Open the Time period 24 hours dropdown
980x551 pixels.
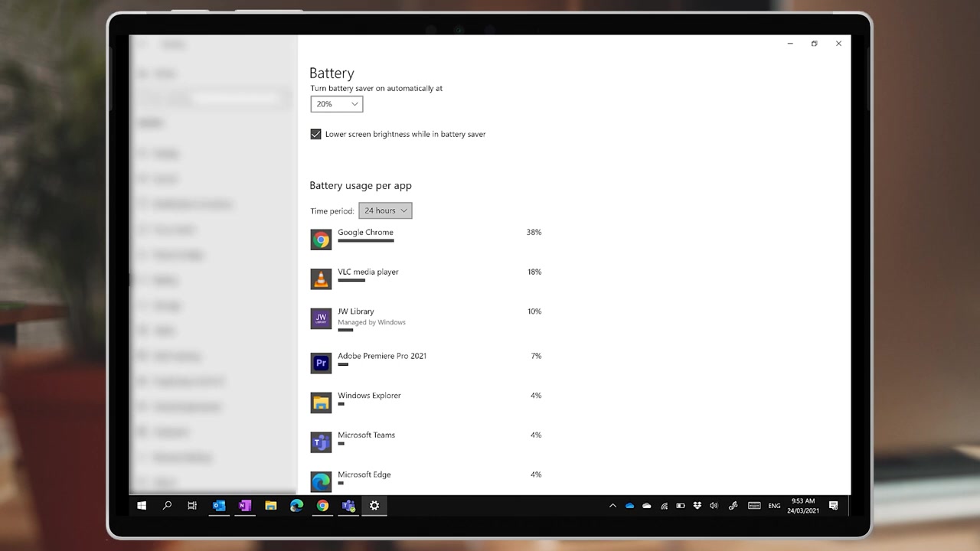pos(385,210)
